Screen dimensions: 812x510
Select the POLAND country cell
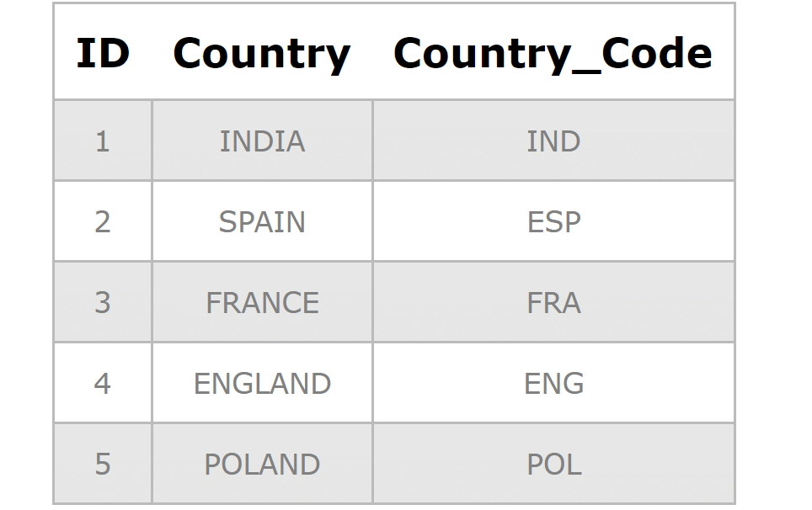click(262, 465)
